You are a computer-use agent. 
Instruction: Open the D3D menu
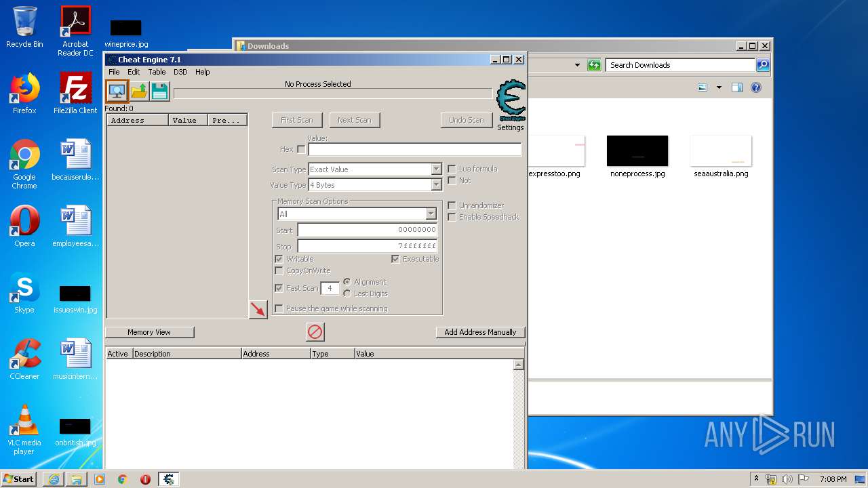click(x=180, y=72)
